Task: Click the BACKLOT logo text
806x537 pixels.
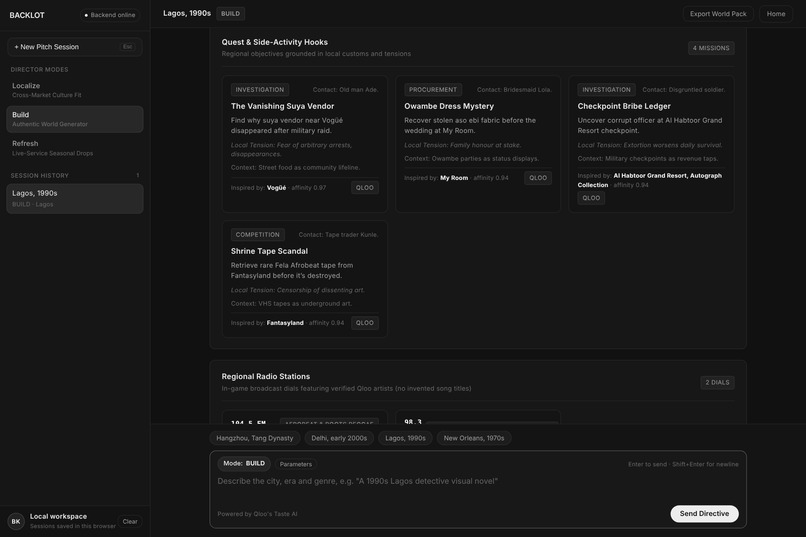Action: coord(27,15)
